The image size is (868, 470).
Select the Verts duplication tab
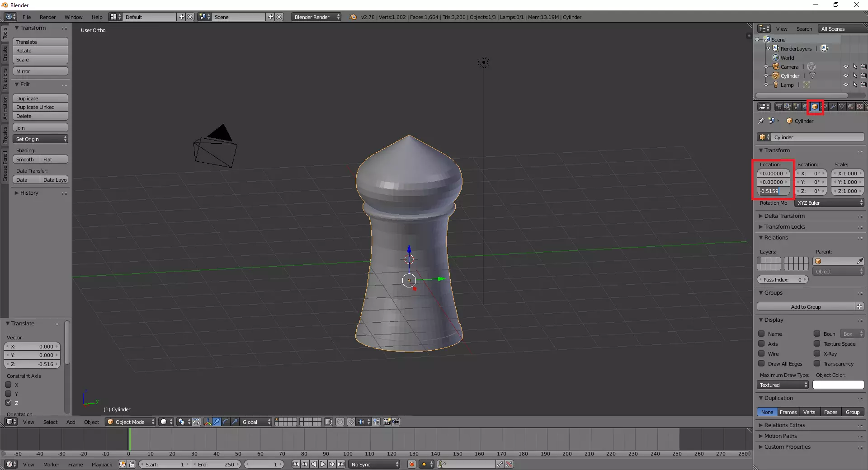point(809,412)
